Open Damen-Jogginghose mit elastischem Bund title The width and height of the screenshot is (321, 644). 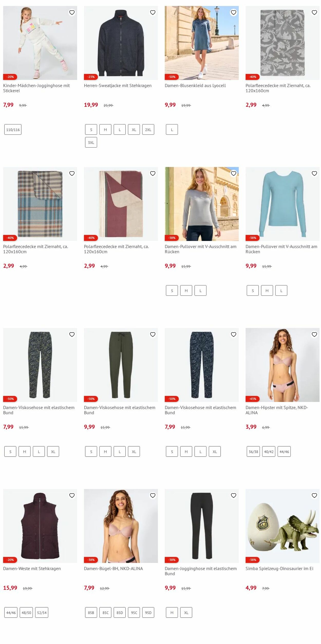pos(201,571)
